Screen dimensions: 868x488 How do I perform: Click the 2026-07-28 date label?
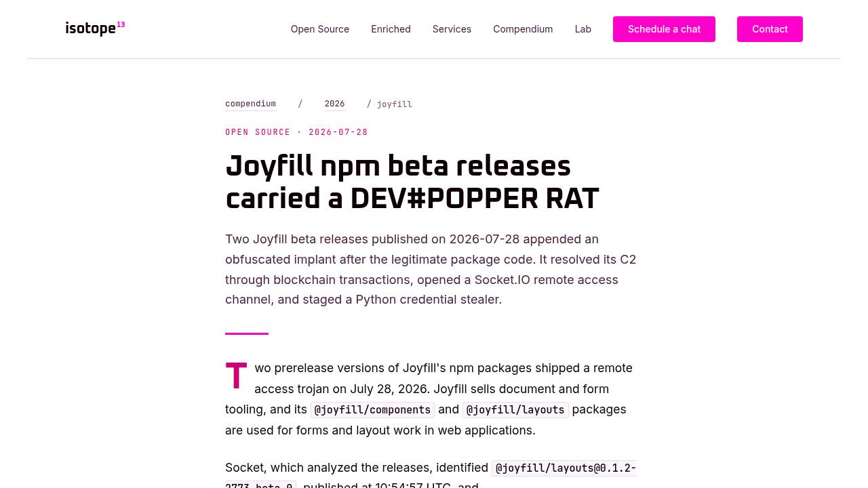[x=338, y=132]
